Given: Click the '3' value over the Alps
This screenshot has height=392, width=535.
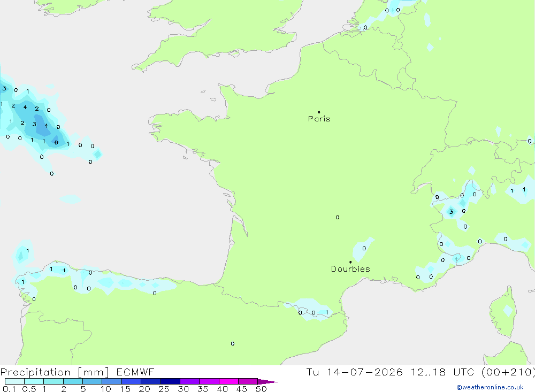Looking at the screenshot, I should click(x=451, y=212).
